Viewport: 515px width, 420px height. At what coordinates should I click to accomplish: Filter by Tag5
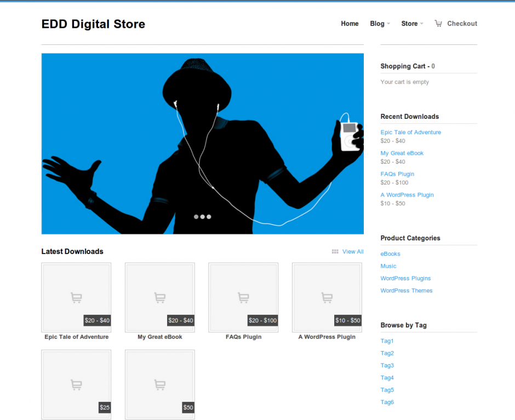click(x=387, y=390)
